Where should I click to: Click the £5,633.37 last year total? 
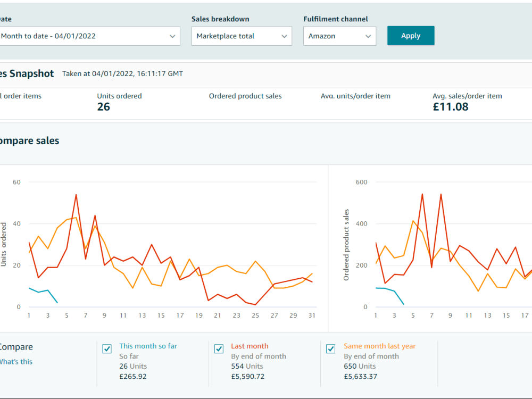click(x=360, y=376)
